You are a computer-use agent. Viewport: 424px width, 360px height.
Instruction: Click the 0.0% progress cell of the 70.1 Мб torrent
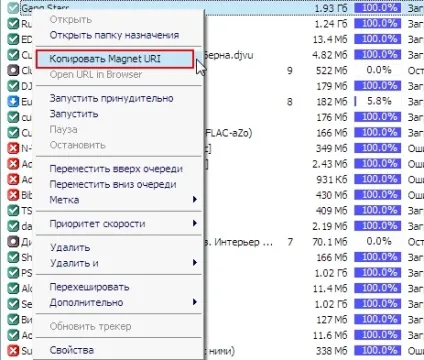click(378, 241)
